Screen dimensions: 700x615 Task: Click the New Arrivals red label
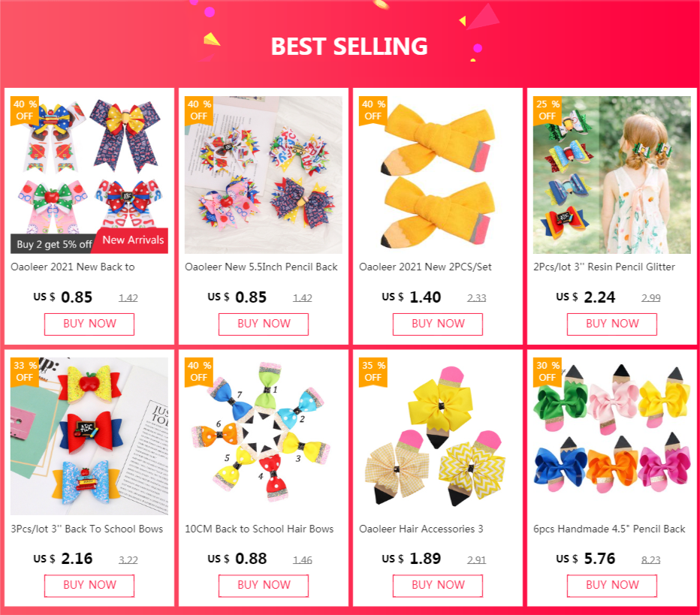[x=132, y=240]
